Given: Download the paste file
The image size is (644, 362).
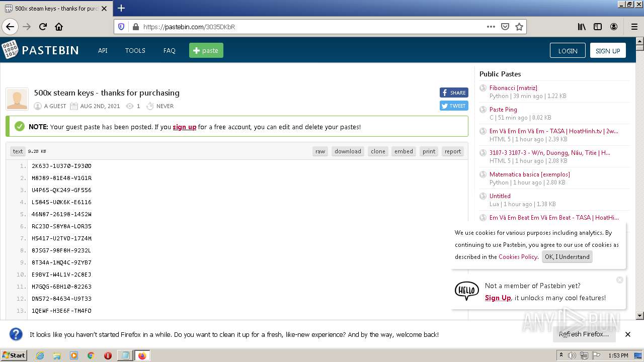Looking at the screenshot, I should click(x=348, y=151).
